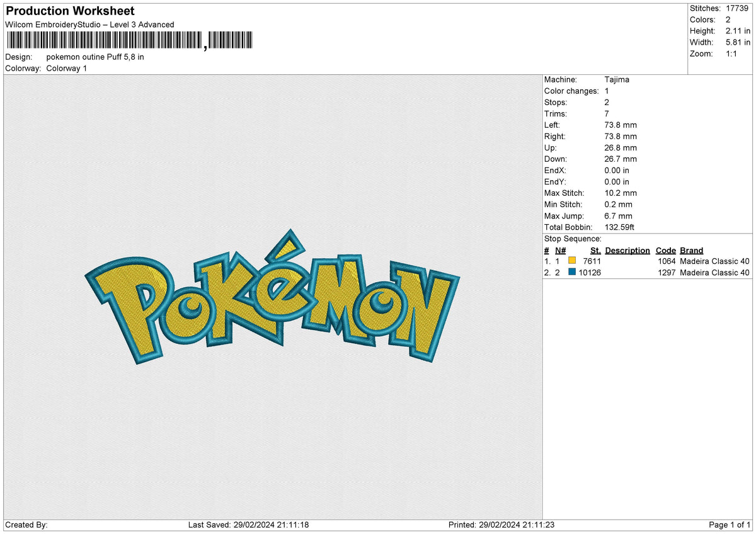Select the 'Created By:' footer label
The image size is (756, 534).
(x=26, y=525)
